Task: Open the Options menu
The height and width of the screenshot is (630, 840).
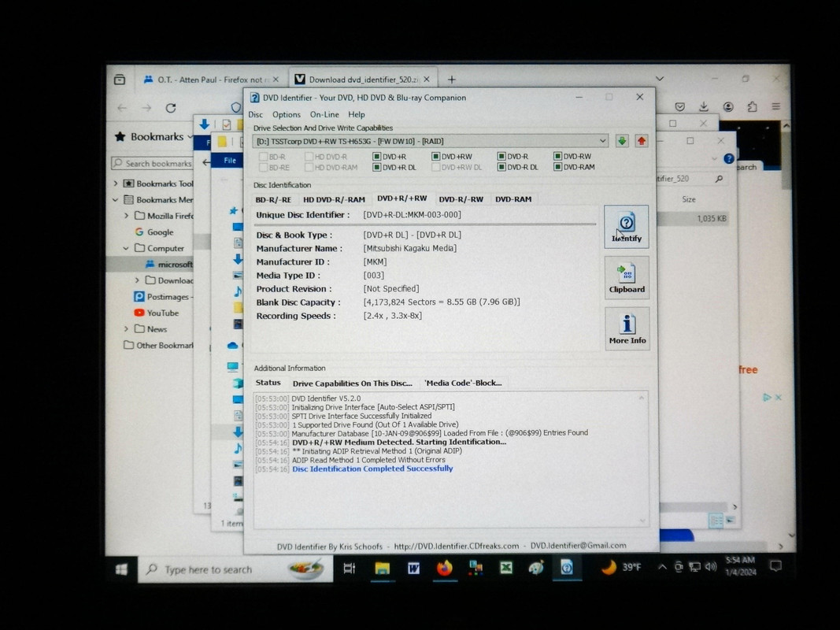Action: pyautogui.click(x=287, y=115)
